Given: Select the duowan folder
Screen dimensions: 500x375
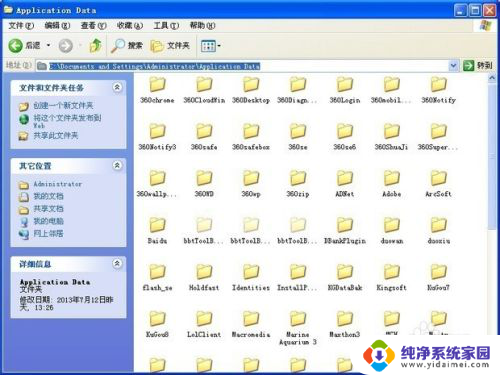Looking at the screenshot, I should 391,231.
